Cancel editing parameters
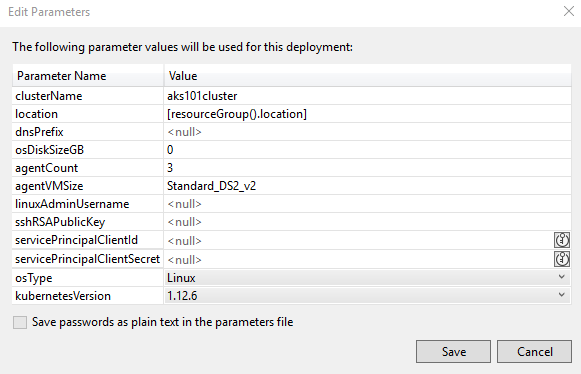 pos(534,351)
